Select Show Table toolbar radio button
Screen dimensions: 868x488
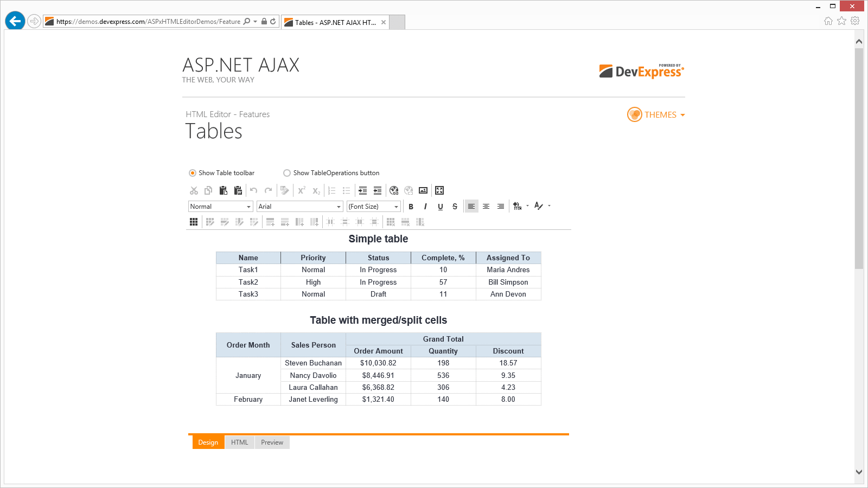[192, 173]
